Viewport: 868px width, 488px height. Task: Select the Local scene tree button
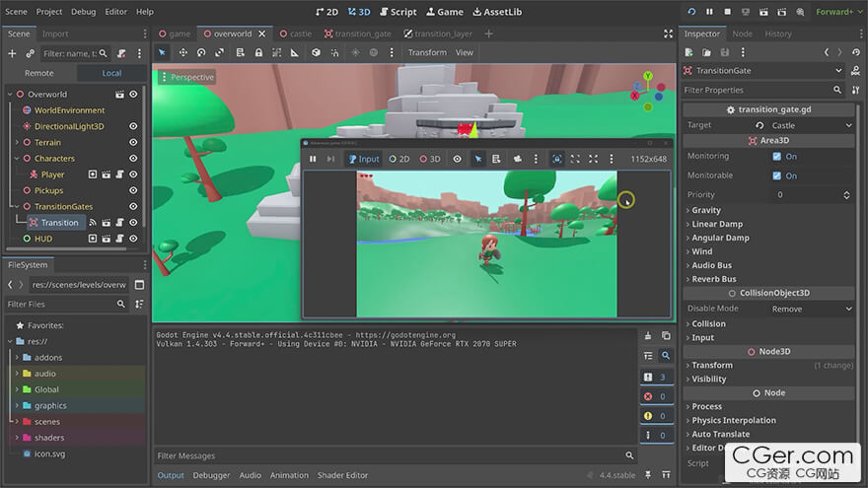tap(111, 73)
